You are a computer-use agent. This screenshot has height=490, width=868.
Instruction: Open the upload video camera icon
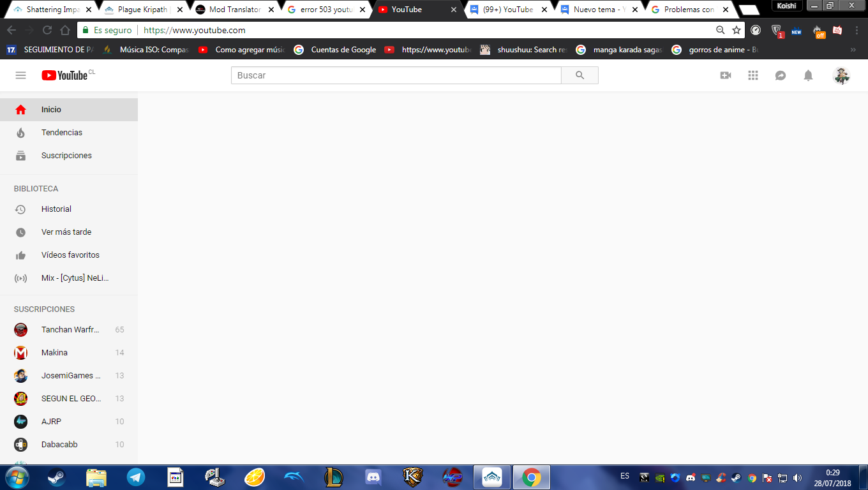pos(726,75)
